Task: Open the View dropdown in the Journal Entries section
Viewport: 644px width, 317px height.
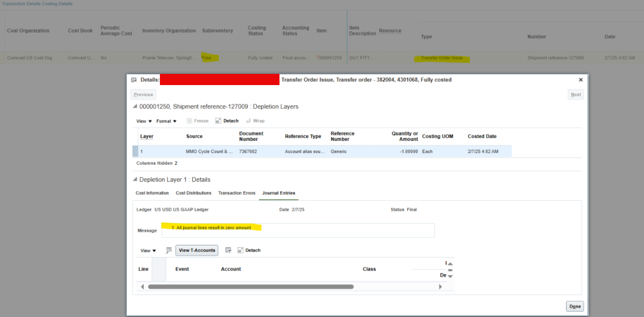Action: pyautogui.click(x=148, y=250)
